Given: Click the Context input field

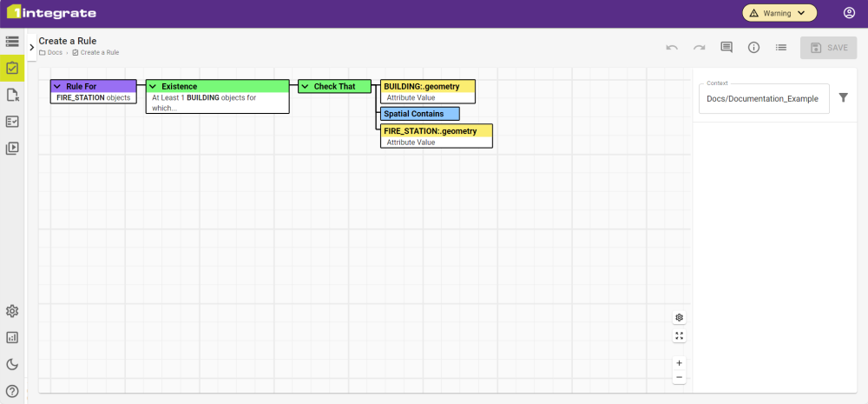Looking at the screenshot, I should pos(762,99).
